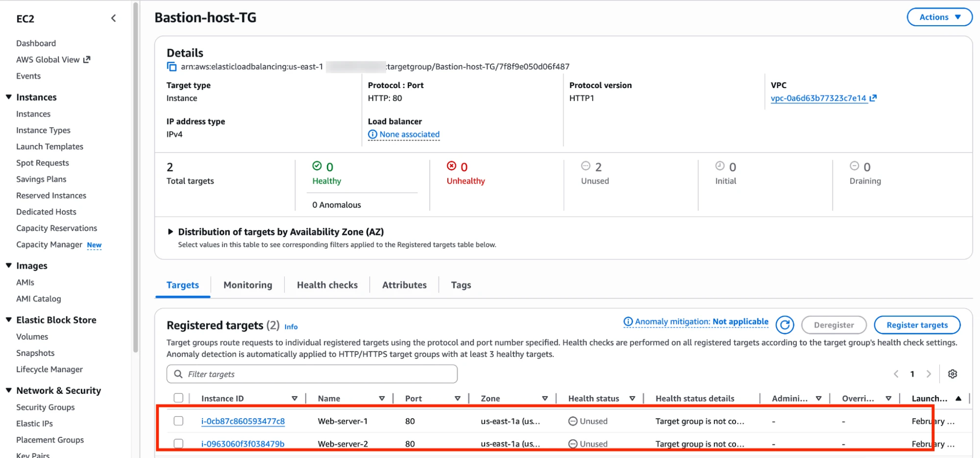Sort by Launch time ascending arrow

958,398
